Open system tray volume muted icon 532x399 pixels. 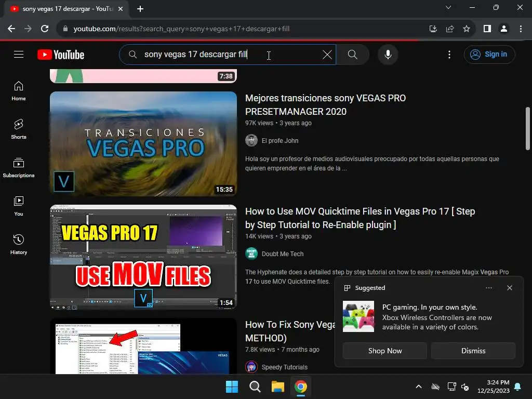tap(465, 387)
